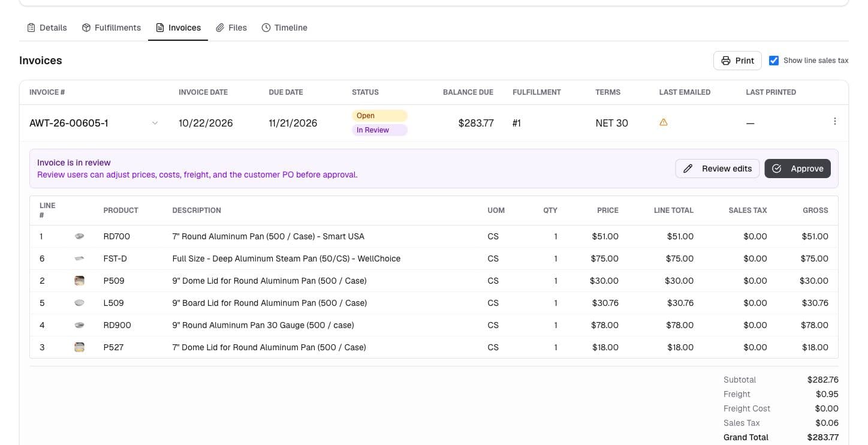Toggle the Show line sales tax checkbox
868x445 pixels.
tap(774, 61)
